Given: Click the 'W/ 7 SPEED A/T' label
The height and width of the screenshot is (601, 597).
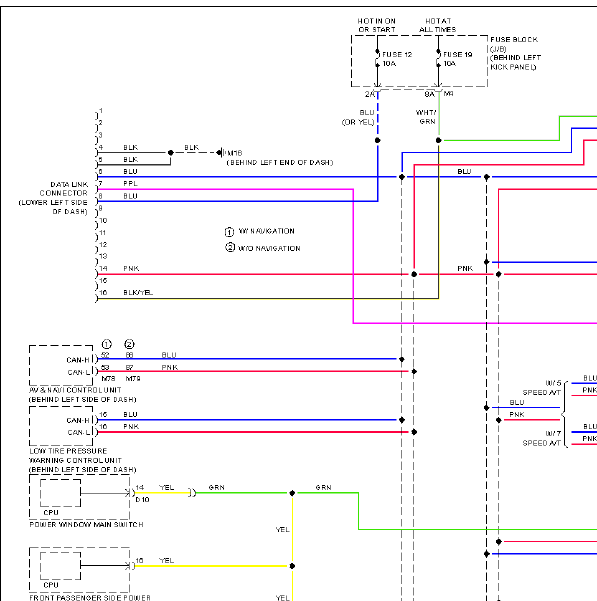Looking at the screenshot, I should pos(541,438).
